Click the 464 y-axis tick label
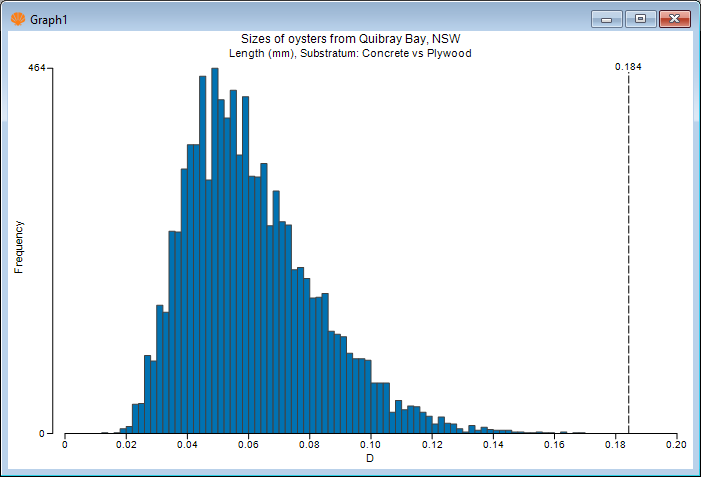The height and width of the screenshot is (477, 701). [x=35, y=68]
